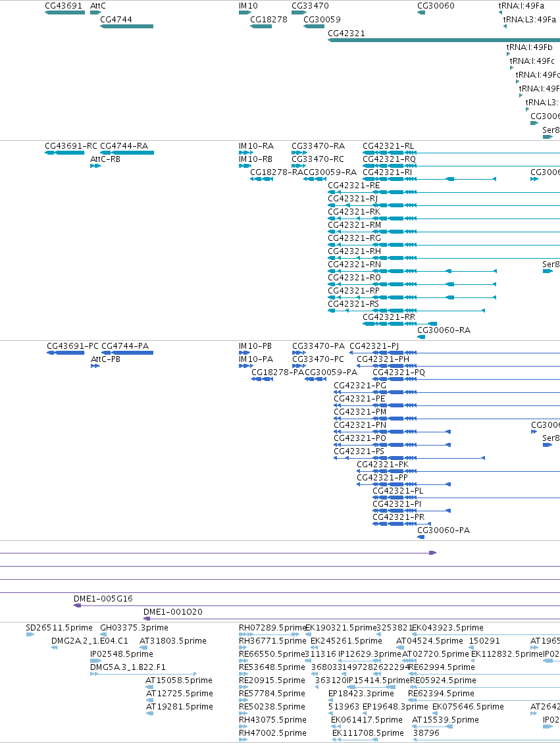The image size is (560, 743).
Task: Click the tRNA:L3:49Fa label
Action: [530, 20]
